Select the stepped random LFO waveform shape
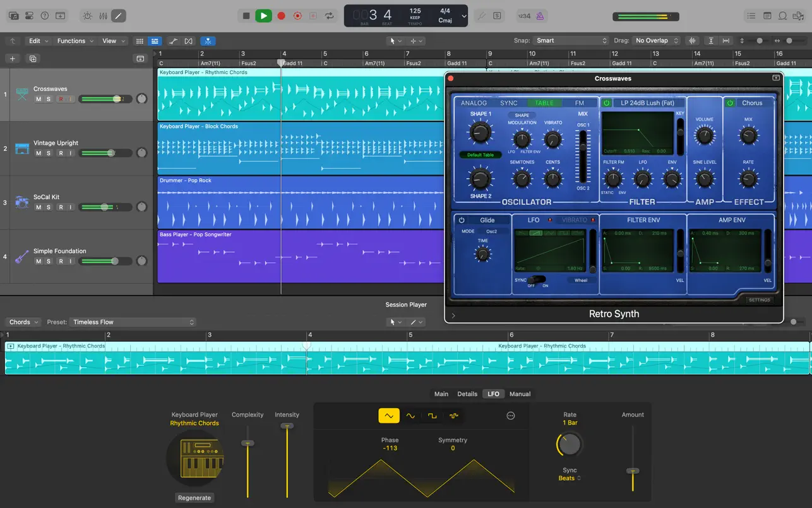The width and height of the screenshot is (812, 508). (x=454, y=416)
